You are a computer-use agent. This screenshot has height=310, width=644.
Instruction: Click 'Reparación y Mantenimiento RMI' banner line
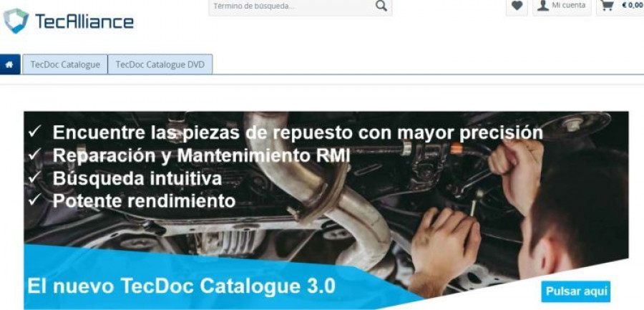[201, 155]
